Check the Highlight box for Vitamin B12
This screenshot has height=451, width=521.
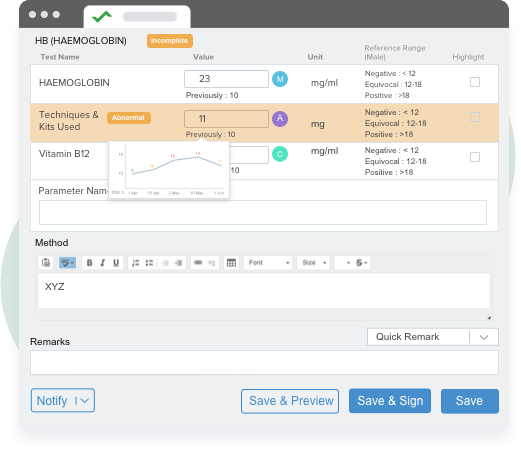[475, 157]
